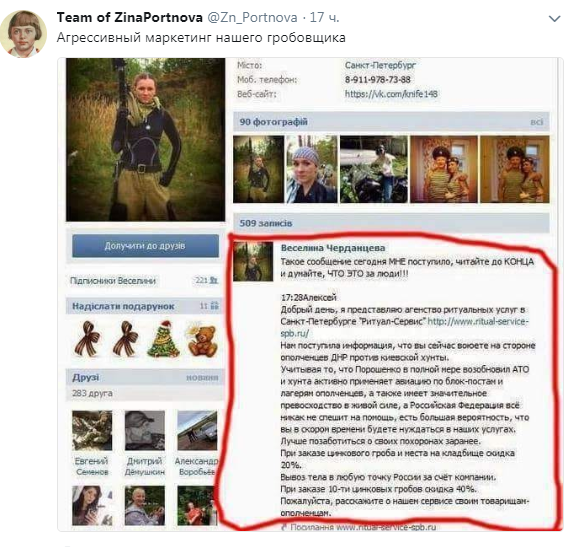572x547 pixels.
Task: Click the 17 ч. tweet timestamp
Action: [x=324, y=17]
